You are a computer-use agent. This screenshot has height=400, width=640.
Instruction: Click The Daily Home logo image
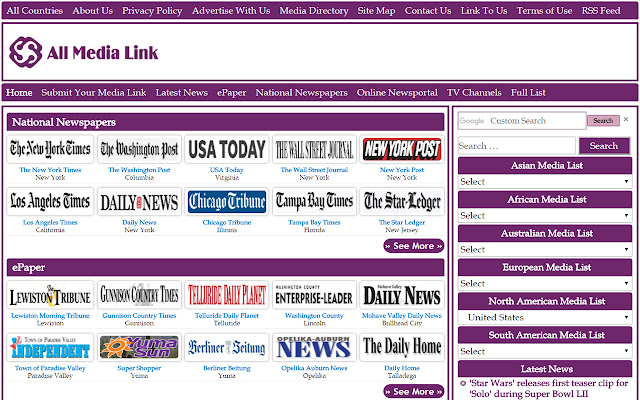click(402, 347)
